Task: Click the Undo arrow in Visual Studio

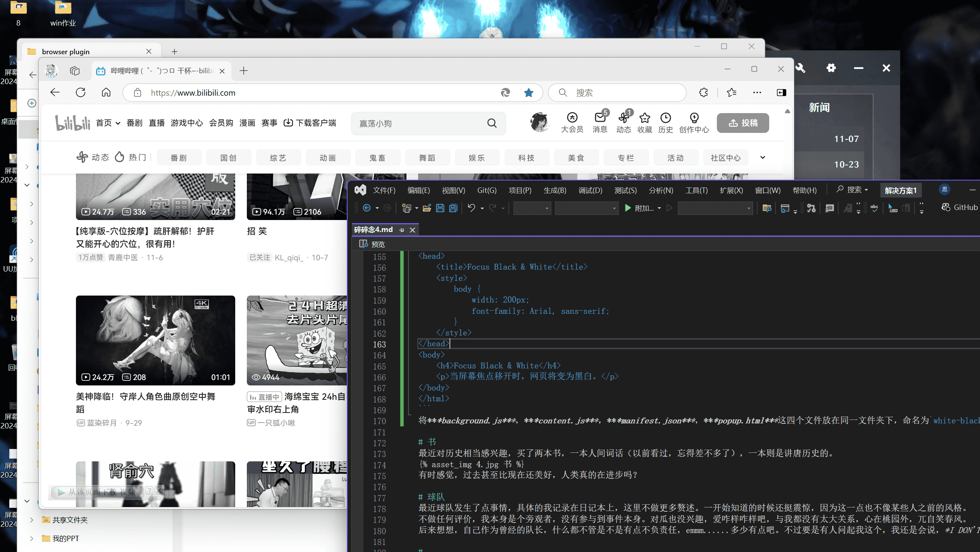Action: pos(471,208)
